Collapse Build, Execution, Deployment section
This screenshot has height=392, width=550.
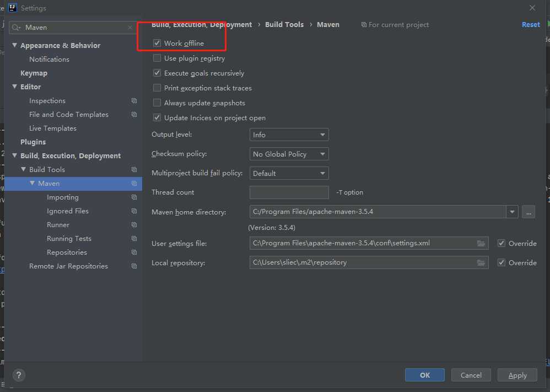pyautogui.click(x=14, y=155)
